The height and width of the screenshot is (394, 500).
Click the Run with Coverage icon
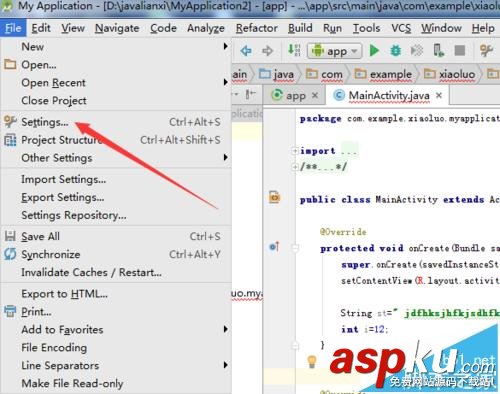pos(417,51)
